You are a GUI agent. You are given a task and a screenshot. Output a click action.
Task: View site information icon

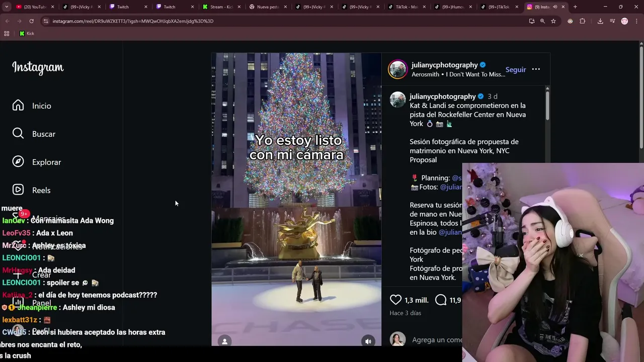click(x=46, y=21)
